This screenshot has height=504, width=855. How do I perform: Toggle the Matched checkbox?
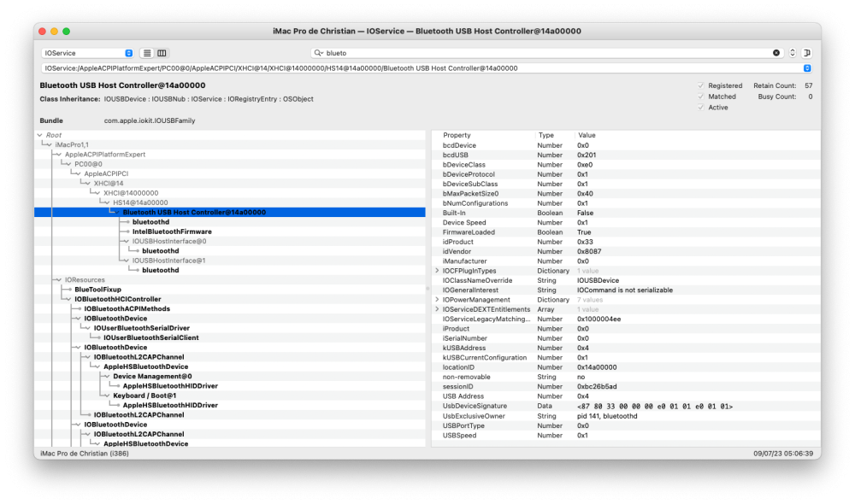pyautogui.click(x=701, y=97)
